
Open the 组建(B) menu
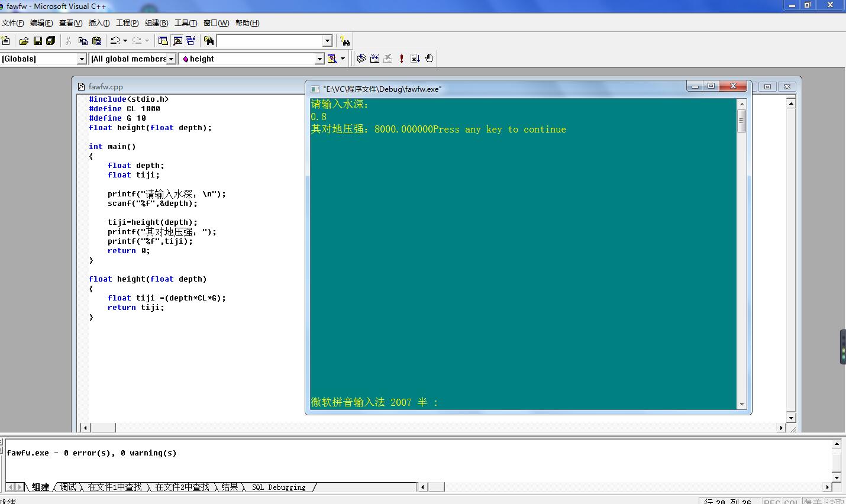(156, 23)
